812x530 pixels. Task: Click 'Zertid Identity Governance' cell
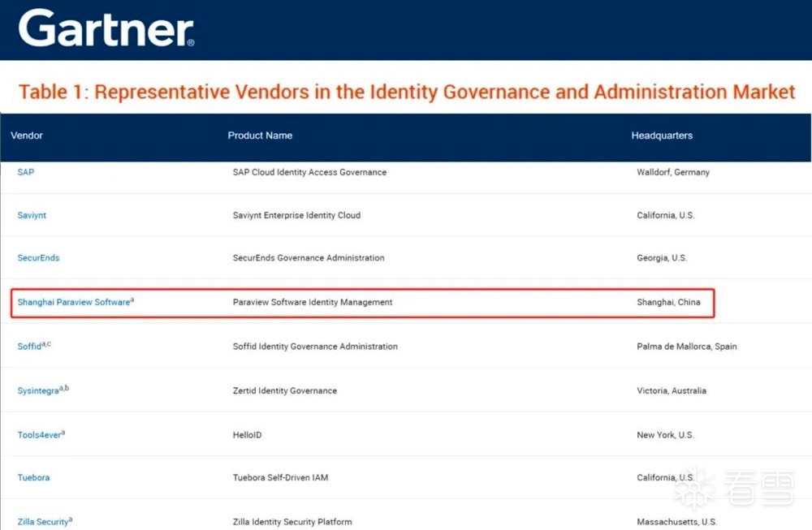[285, 390]
